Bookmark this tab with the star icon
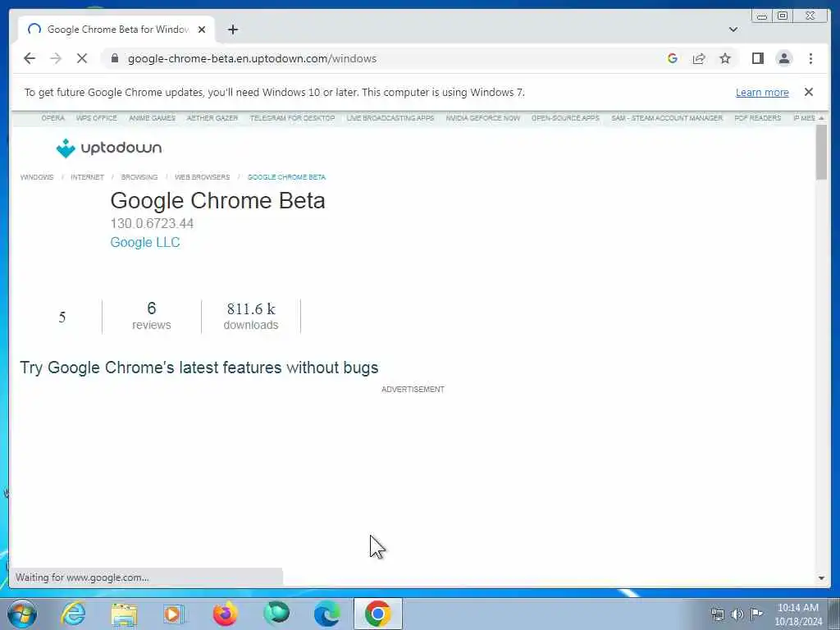The height and width of the screenshot is (630, 840). coord(725,58)
